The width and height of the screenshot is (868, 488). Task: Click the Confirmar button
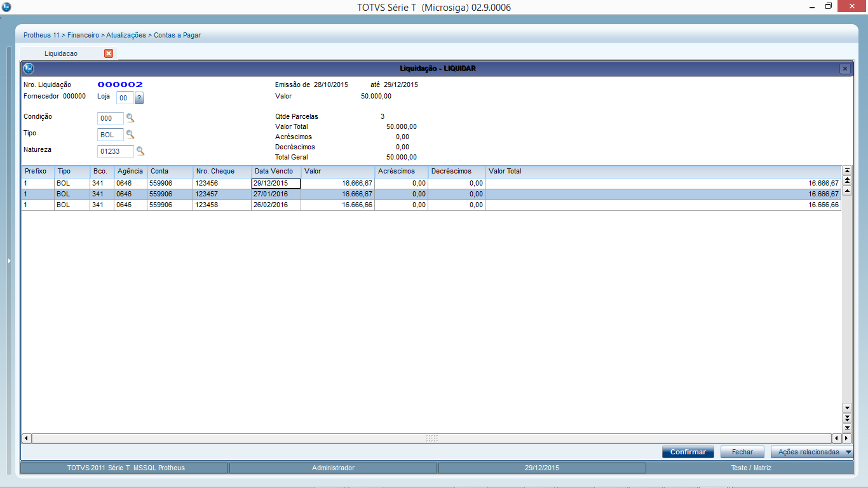coord(688,452)
